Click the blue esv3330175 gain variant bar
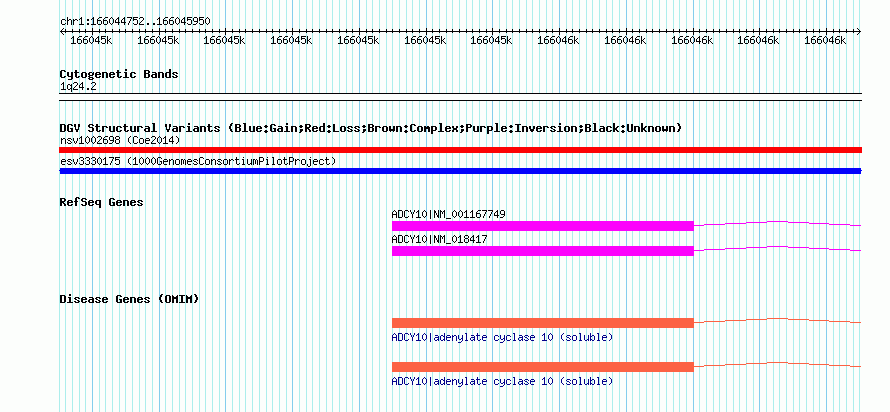Screen dimensions: 890x412 coord(460,171)
